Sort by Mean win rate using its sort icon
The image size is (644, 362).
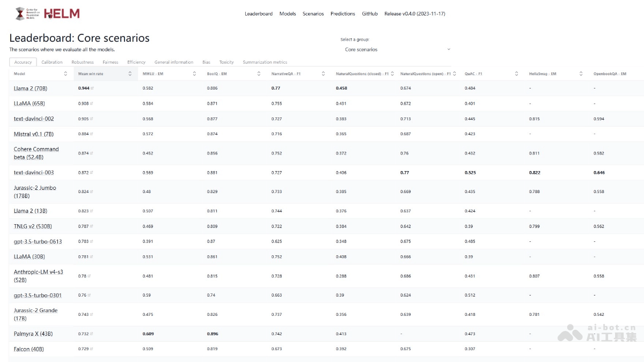[x=130, y=73]
